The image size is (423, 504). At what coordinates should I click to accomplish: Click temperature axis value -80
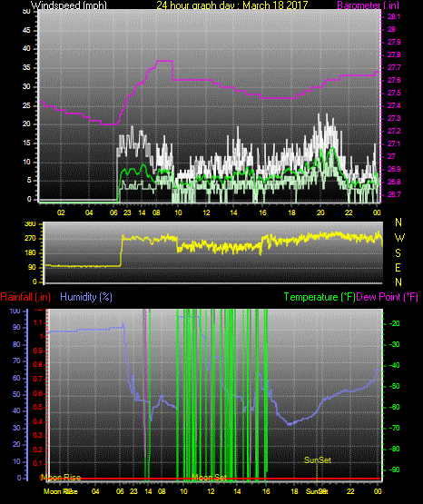tap(395, 449)
